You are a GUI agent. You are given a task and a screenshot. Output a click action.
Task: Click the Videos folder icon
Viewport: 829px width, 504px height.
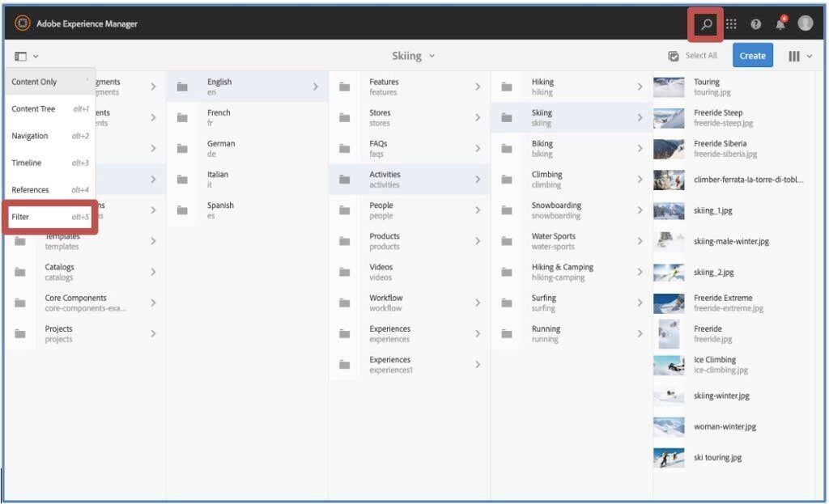click(x=344, y=272)
